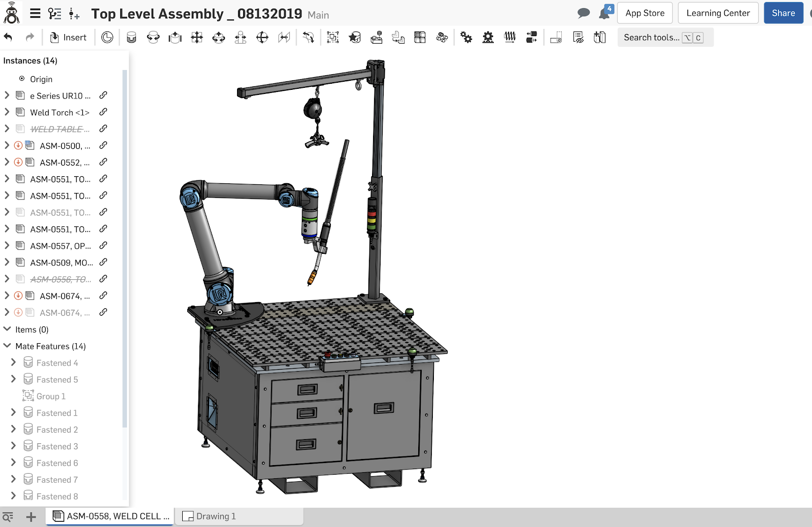Select the Revolute mate tool
This screenshot has height=527, width=812.
pyautogui.click(x=153, y=38)
